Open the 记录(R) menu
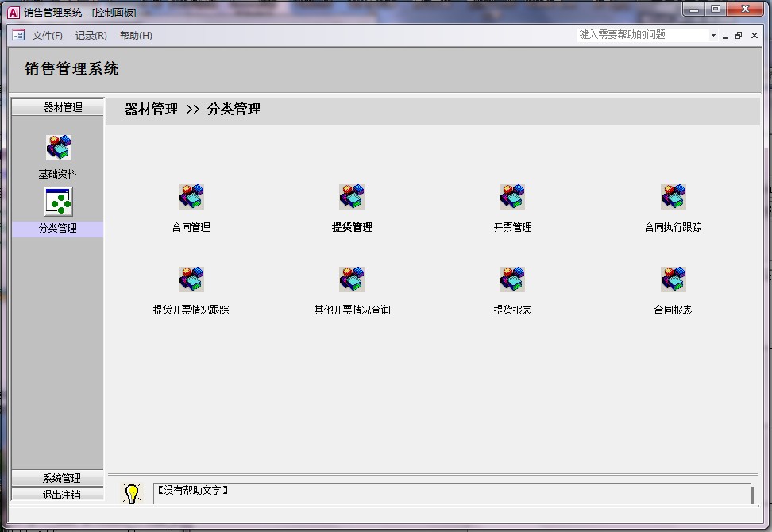Image resolution: width=772 pixels, height=532 pixels. pyautogui.click(x=91, y=36)
